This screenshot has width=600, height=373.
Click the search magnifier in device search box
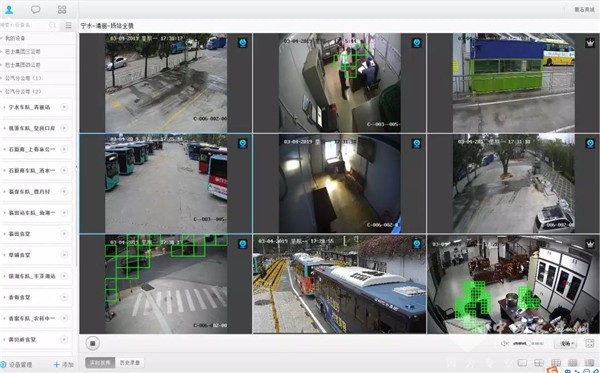52,25
